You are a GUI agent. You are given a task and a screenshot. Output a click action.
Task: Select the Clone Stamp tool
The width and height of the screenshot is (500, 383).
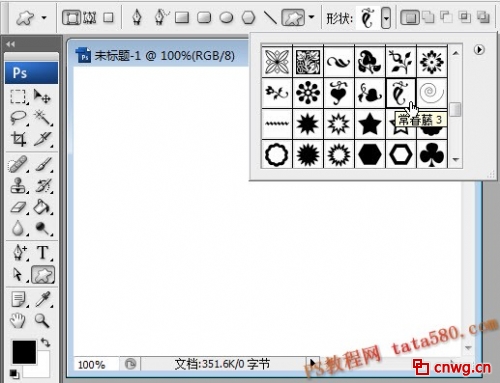click(18, 186)
